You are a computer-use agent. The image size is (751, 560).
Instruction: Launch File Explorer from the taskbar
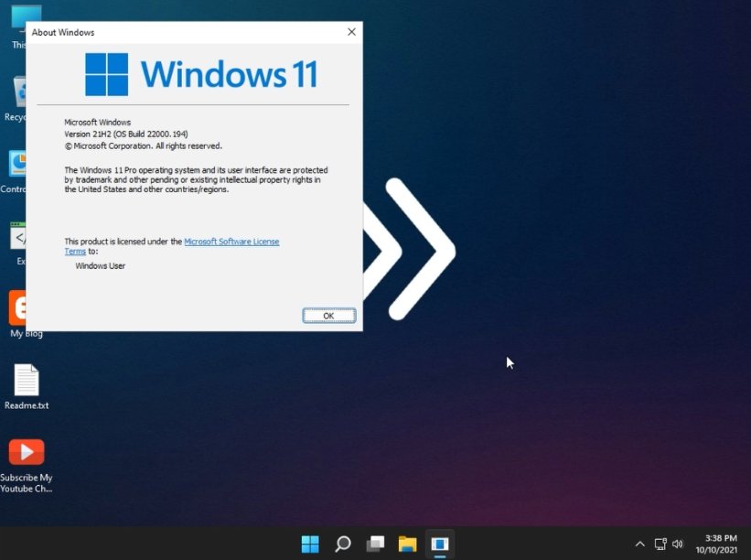[408, 544]
